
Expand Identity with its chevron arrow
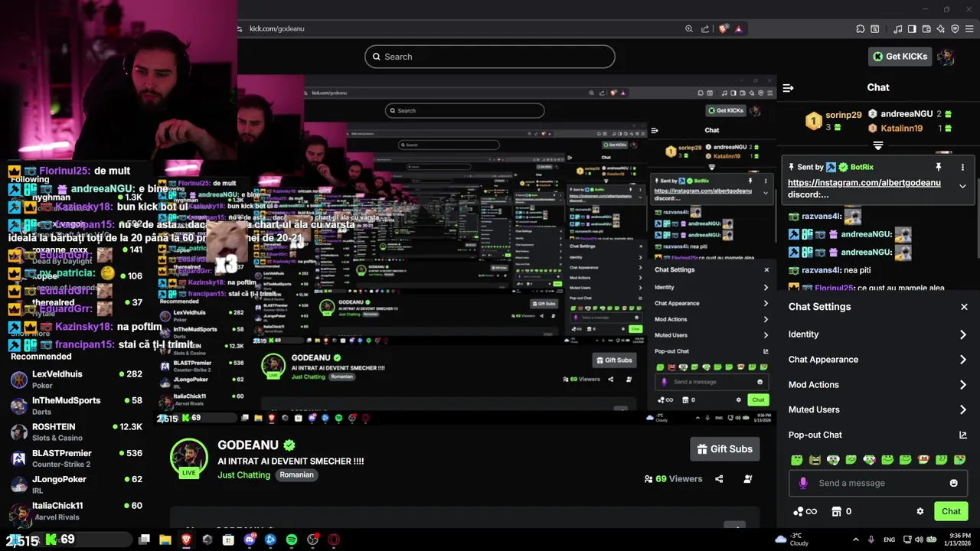pyautogui.click(x=963, y=334)
